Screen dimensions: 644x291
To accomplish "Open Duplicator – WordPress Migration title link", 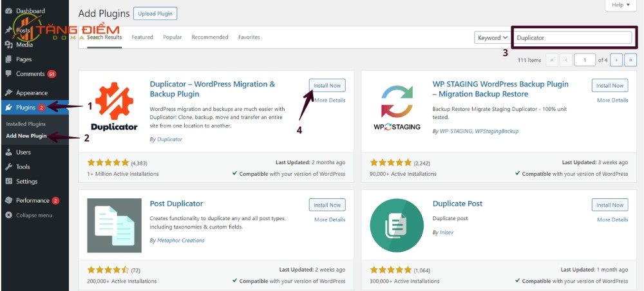I will 213,89.
